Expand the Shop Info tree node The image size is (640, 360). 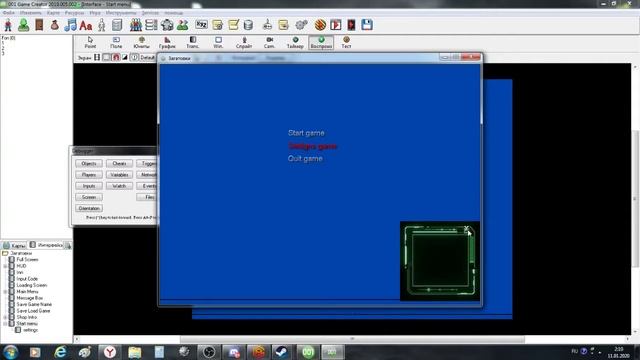pos(6,317)
